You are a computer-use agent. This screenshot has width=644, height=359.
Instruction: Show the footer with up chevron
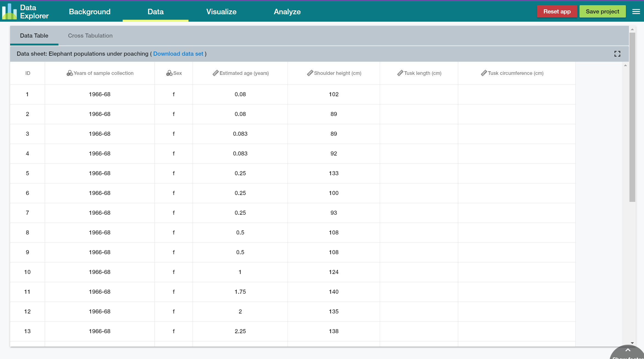tap(628, 350)
